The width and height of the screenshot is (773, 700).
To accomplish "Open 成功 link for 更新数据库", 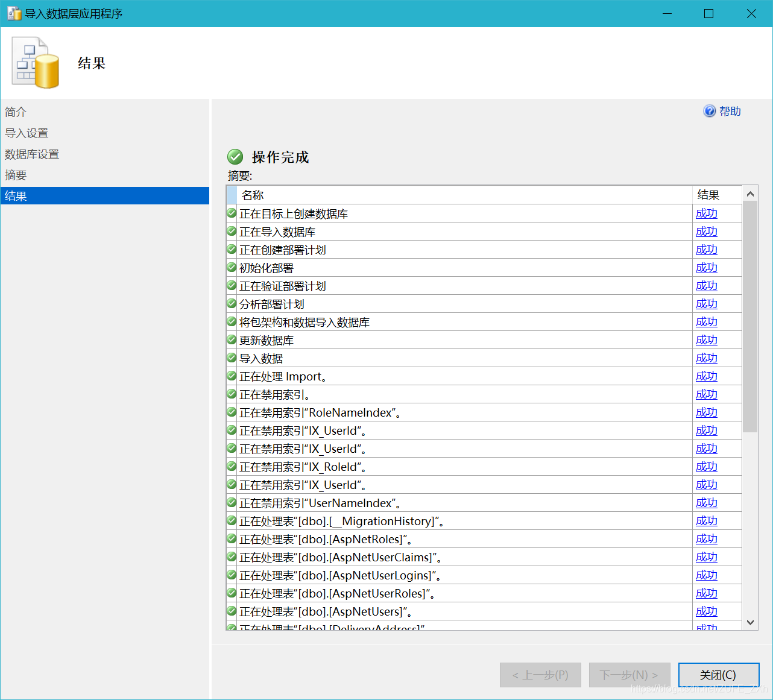I will pos(707,340).
